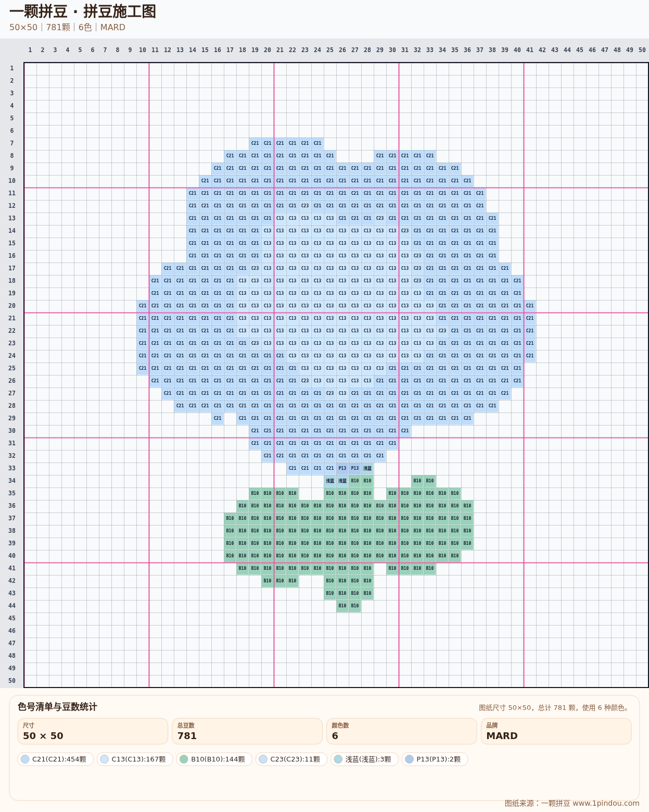
Task: Select the C21(C21):454颗 legend label
Action: pos(59,759)
